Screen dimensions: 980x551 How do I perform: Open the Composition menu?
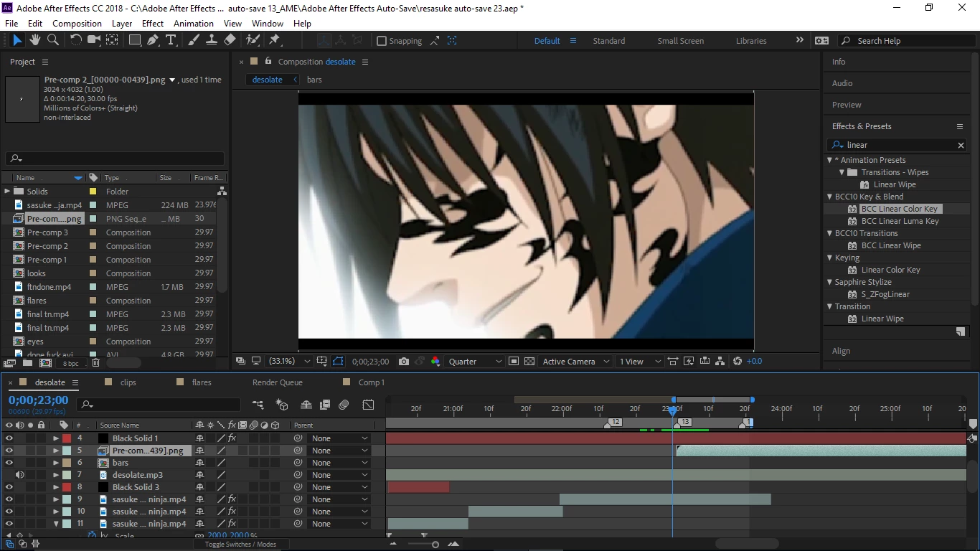(77, 24)
